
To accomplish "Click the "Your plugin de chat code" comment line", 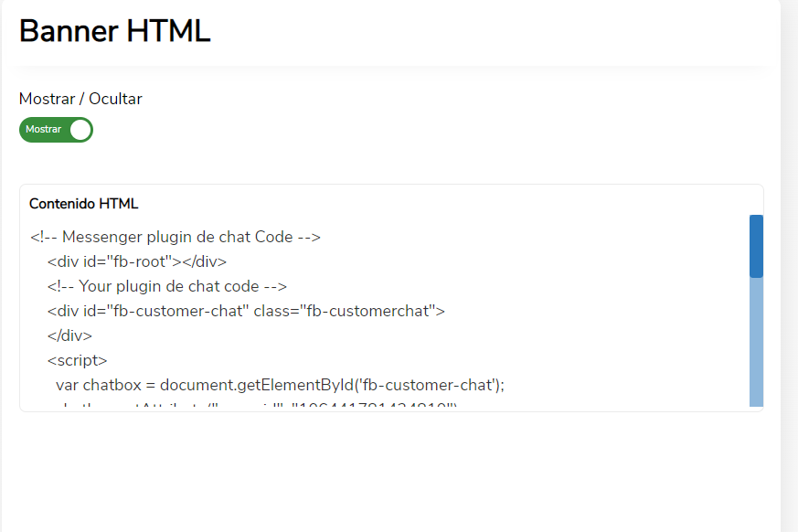I will click(167, 287).
